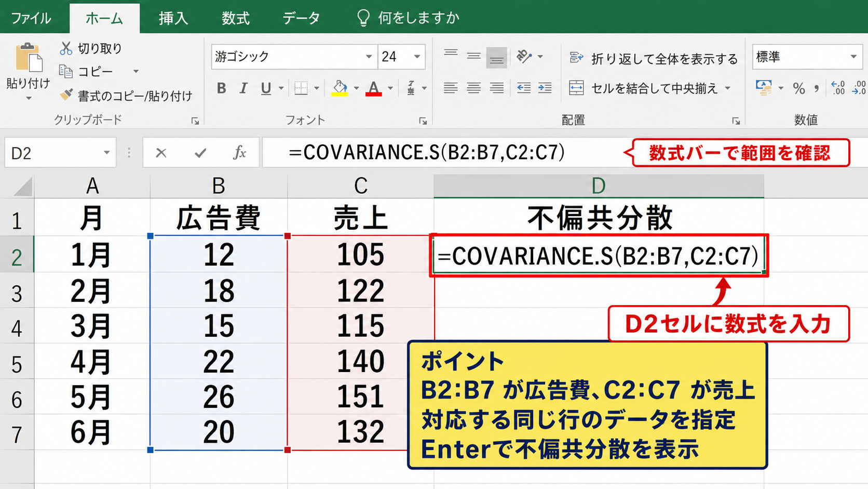Open Name Box dropdown arrow
The height and width of the screenshot is (489, 868).
click(106, 153)
